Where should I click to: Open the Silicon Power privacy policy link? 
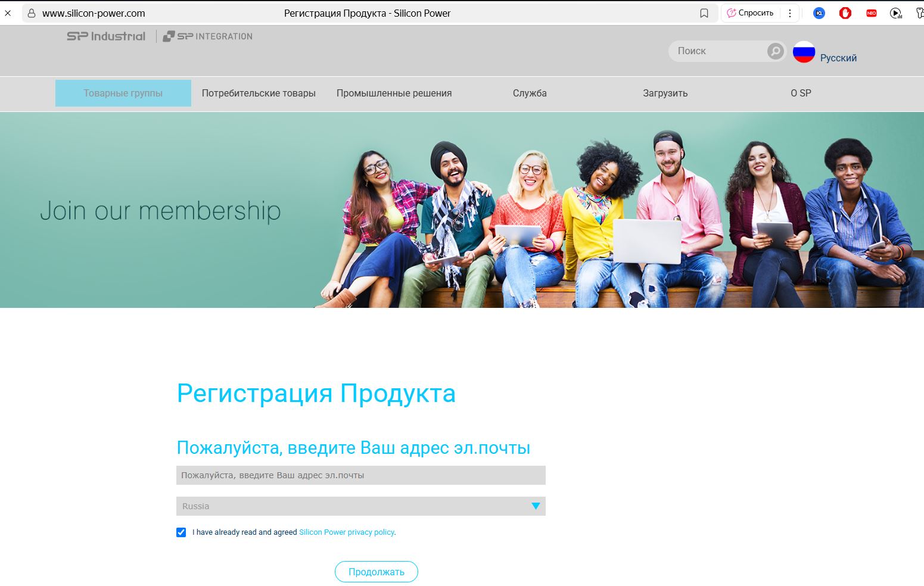coord(347,532)
